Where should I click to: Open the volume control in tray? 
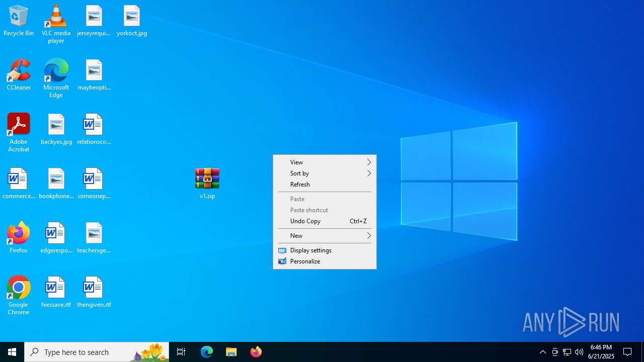coord(579,352)
